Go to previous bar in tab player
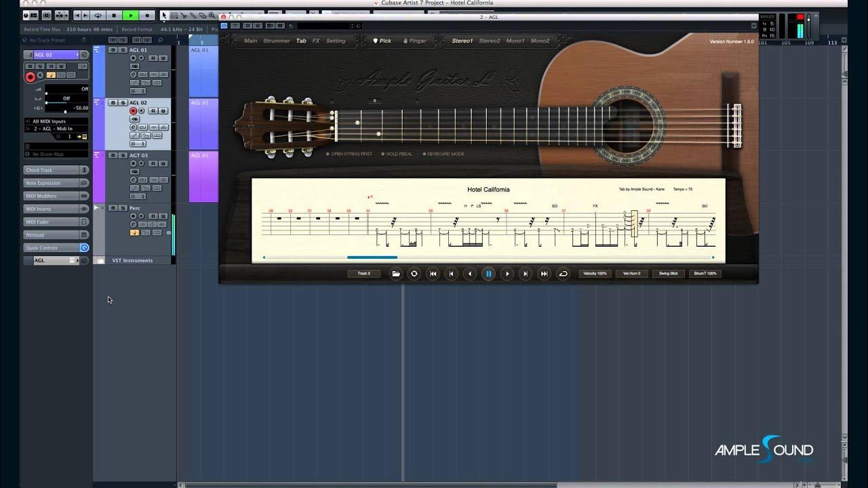 451,274
